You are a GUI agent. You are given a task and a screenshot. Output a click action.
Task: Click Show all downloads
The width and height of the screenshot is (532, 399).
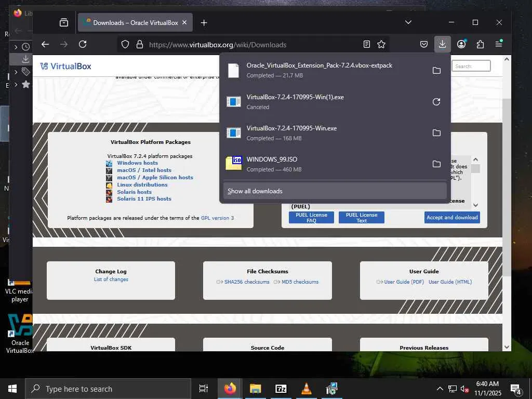(335, 191)
